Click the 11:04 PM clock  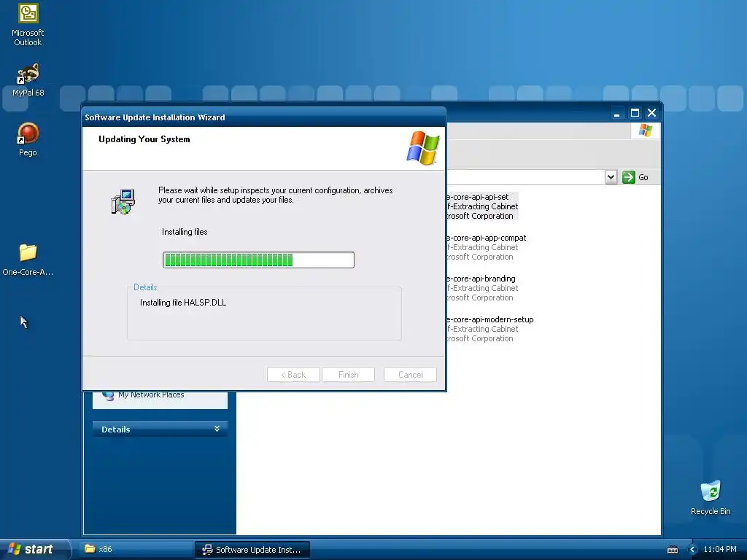(x=720, y=550)
